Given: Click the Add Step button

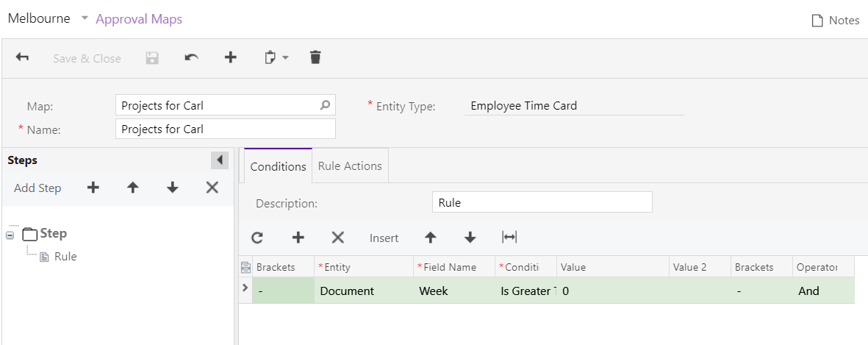Looking at the screenshot, I should tap(37, 188).
